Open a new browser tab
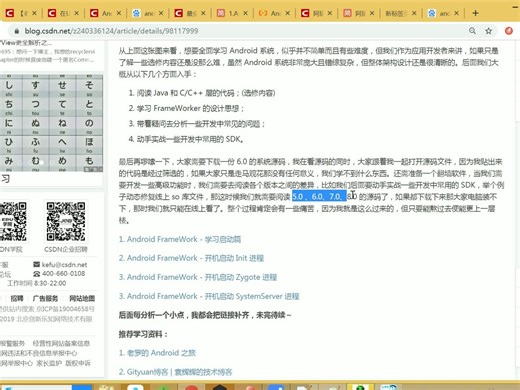Screen dimensions: 520x390 click(476, 13)
